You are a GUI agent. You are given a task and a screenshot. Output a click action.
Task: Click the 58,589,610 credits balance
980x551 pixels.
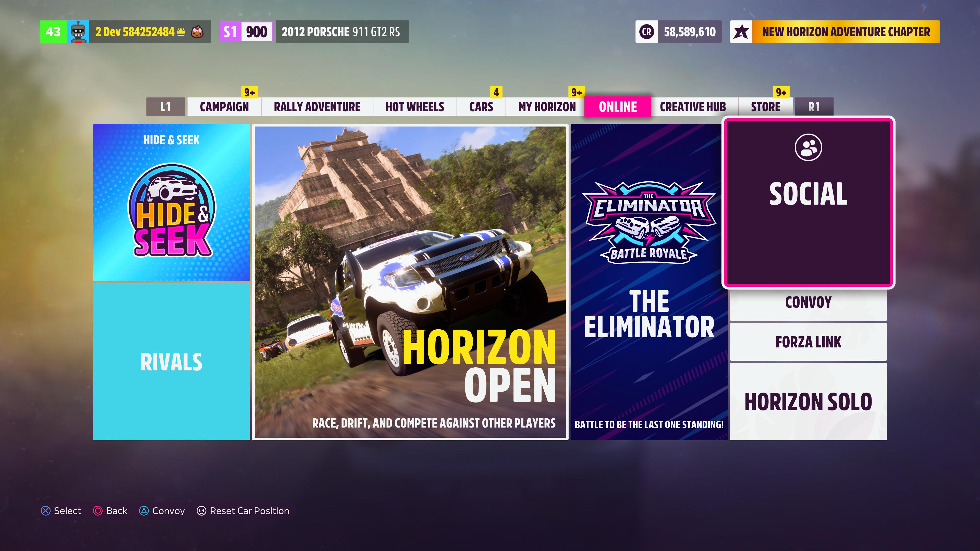[x=690, y=32]
